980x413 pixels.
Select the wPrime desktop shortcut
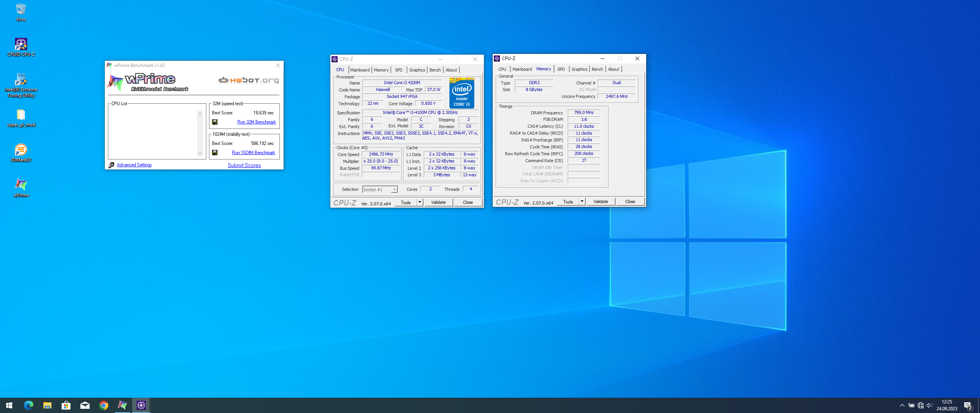point(21,188)
